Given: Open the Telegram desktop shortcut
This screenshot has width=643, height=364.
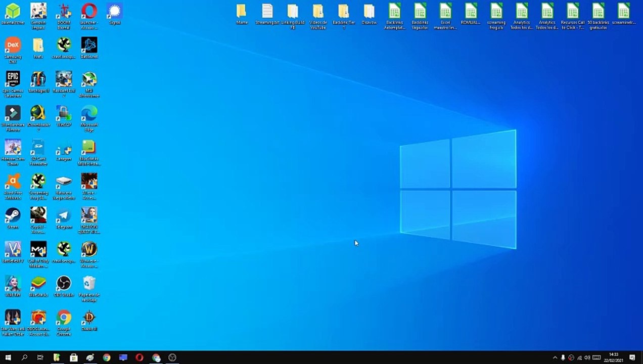Looking at the screenshot, I should tap(64, 218).
